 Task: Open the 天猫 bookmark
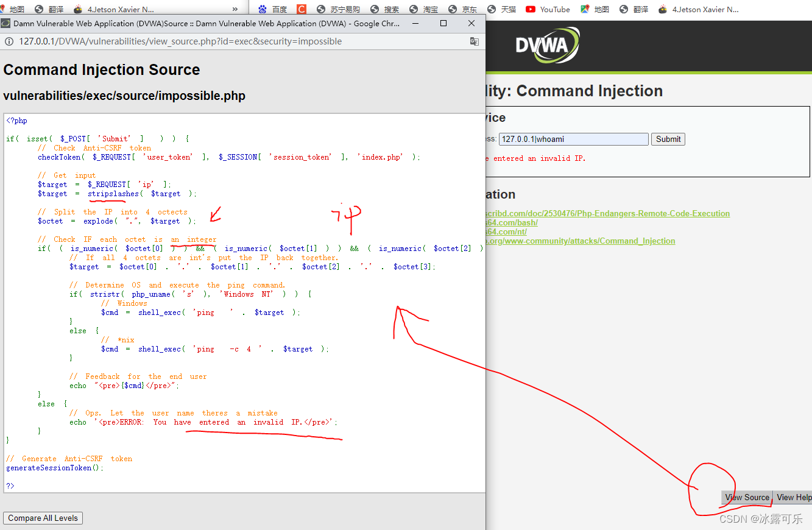coord(501,9)
